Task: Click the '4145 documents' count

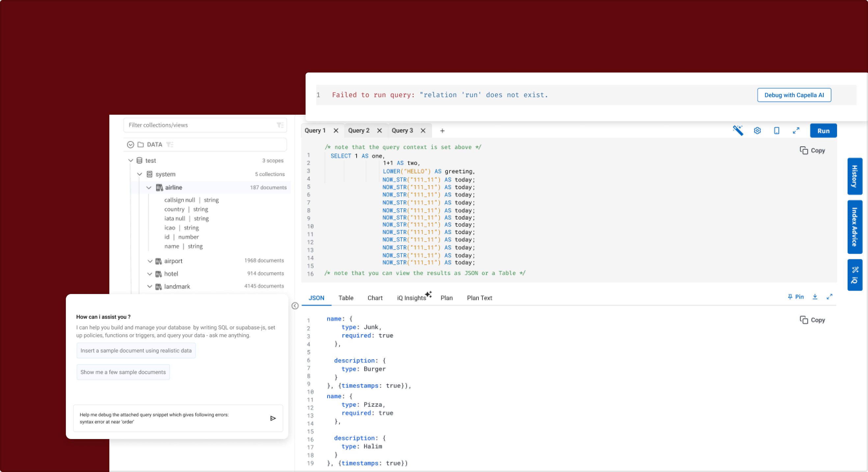Action: tap(264, 286)
